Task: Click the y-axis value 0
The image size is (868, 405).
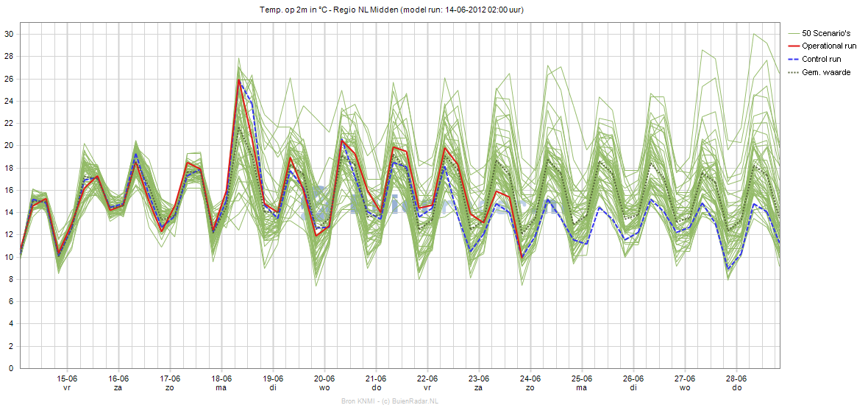Action: tap(10, 368)
